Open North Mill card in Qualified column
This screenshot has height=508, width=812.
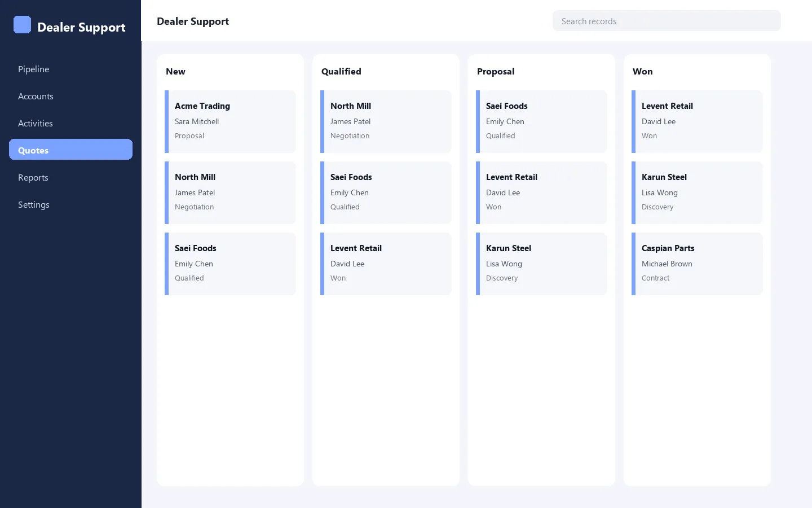(386, 121)
